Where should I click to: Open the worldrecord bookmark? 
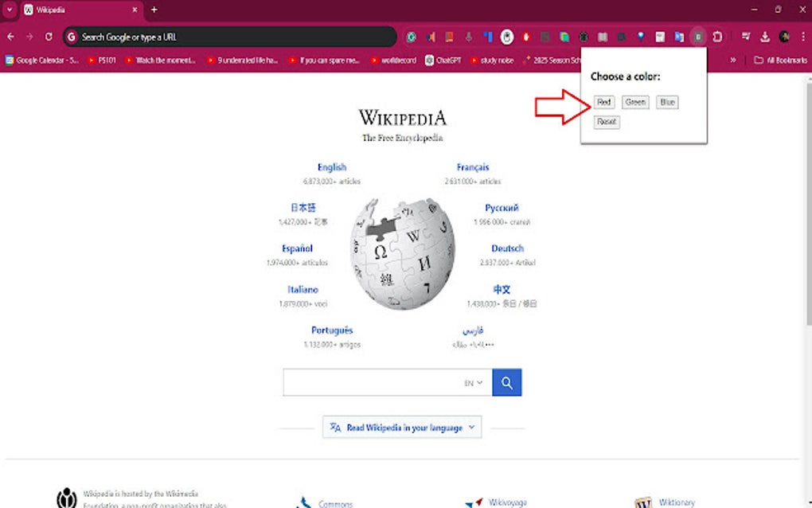[x=393, y=60]
